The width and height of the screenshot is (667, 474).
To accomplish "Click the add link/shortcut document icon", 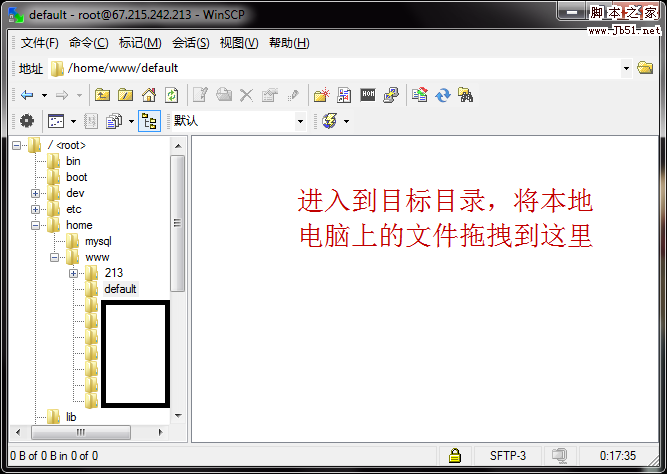I will coord(344,95).
